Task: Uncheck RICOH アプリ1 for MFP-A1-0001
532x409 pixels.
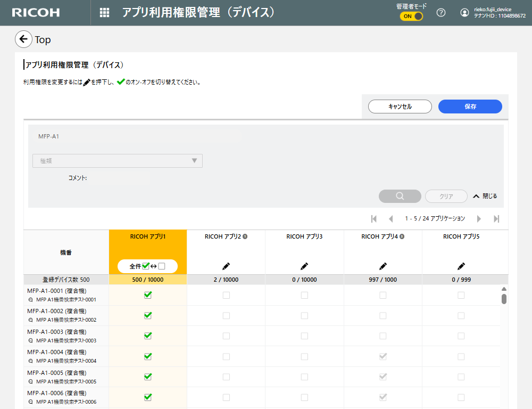Action: (x=148, y=295)
